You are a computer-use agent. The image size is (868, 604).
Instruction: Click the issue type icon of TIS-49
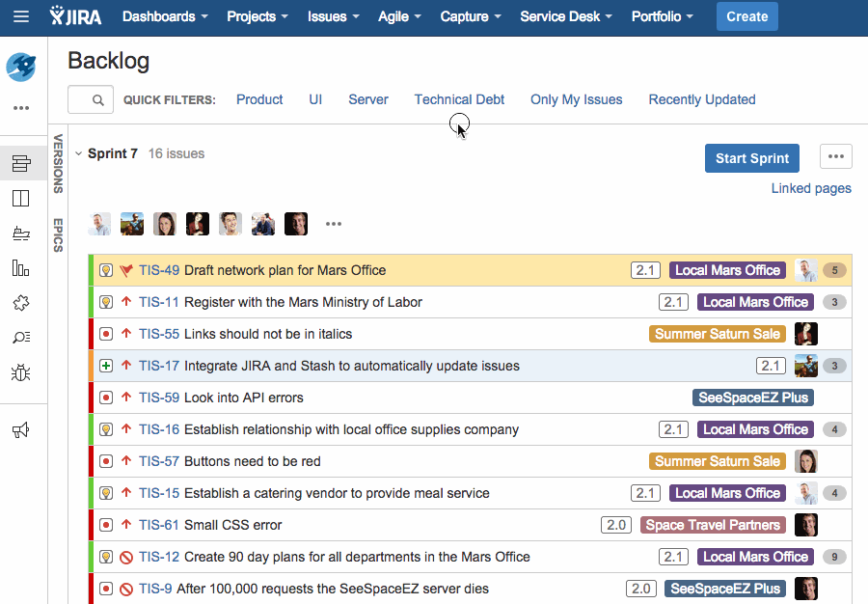coord(106,271)
